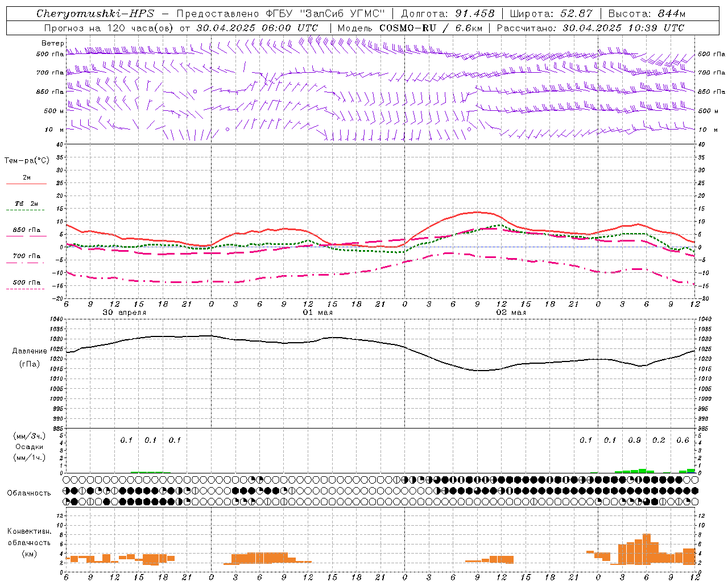
Task: Click the Cheryomushki-HPS station title
Action: tap(95, 14)
